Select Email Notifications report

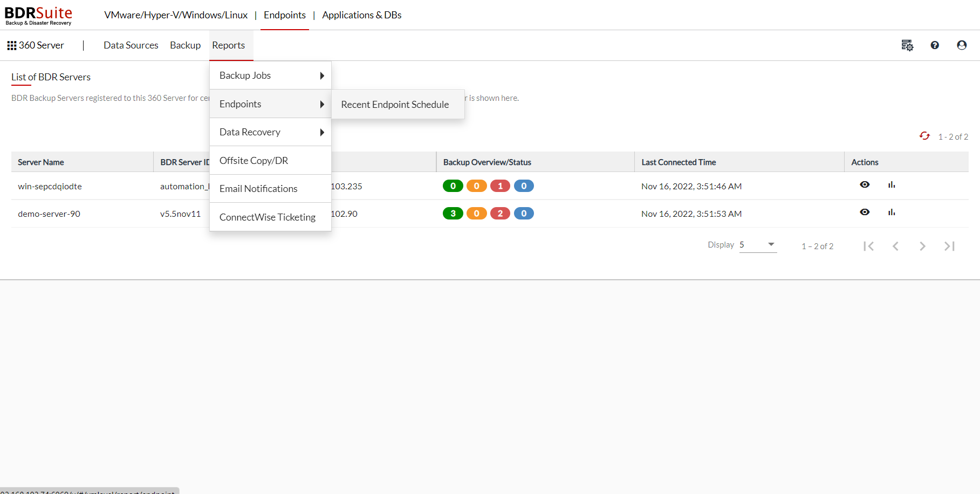[x=270, y=189]
